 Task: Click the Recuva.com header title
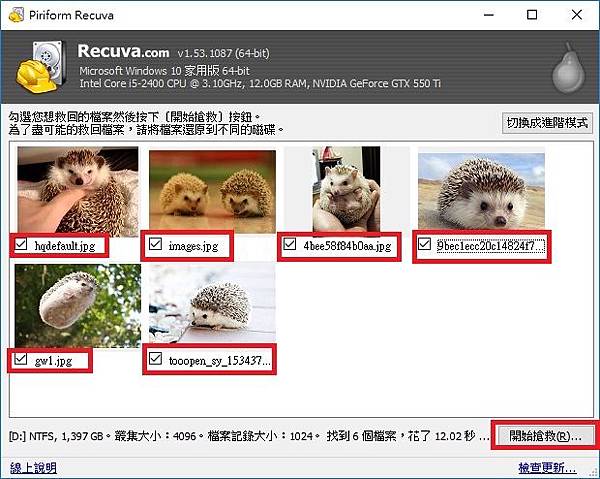pyautogui.click(x=124, y=51)
